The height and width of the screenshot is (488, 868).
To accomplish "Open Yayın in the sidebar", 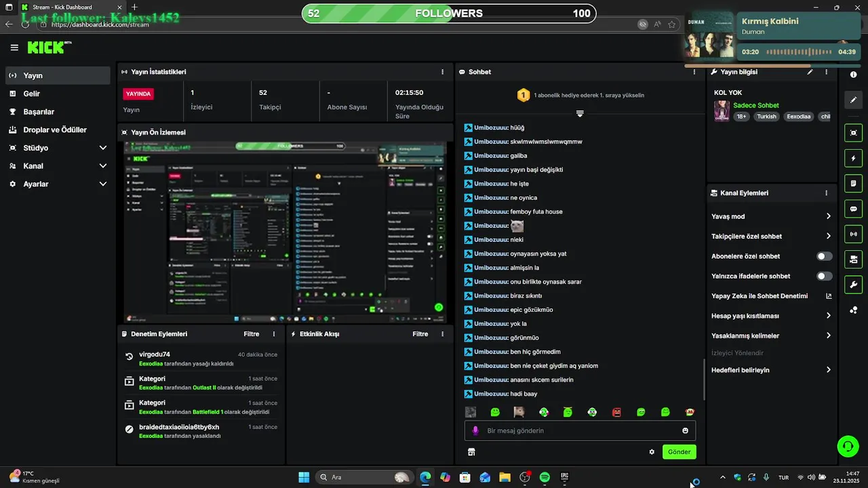I will 58,75.
